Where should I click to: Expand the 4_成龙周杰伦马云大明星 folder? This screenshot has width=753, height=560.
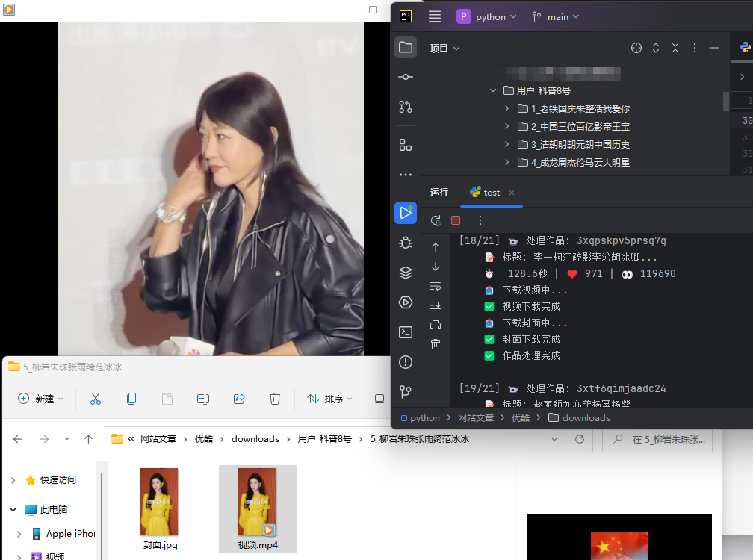tap(507, 162)
